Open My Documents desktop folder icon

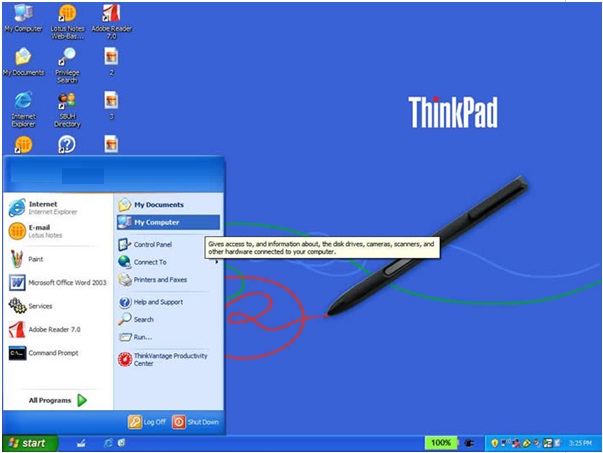23,60
